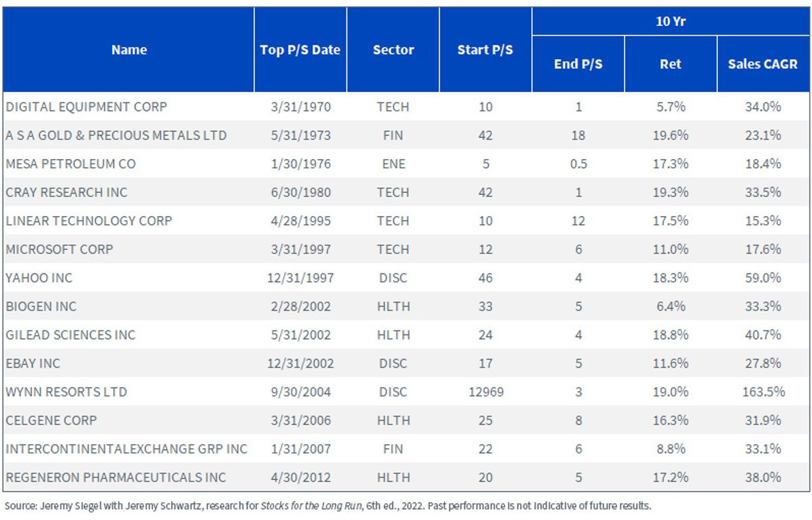Select the WYNN RESORTS LTD name cell
Screen dimensions: 812x520
(x=66, y=391)
